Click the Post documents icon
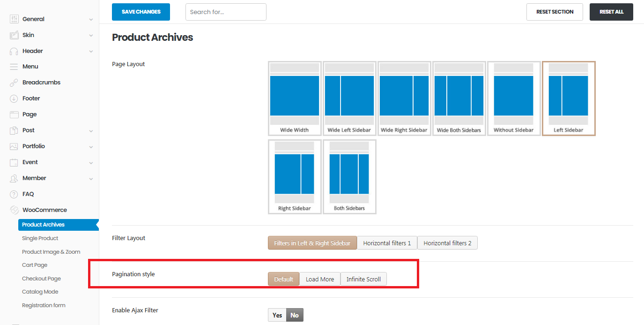 tap(14, 130)
